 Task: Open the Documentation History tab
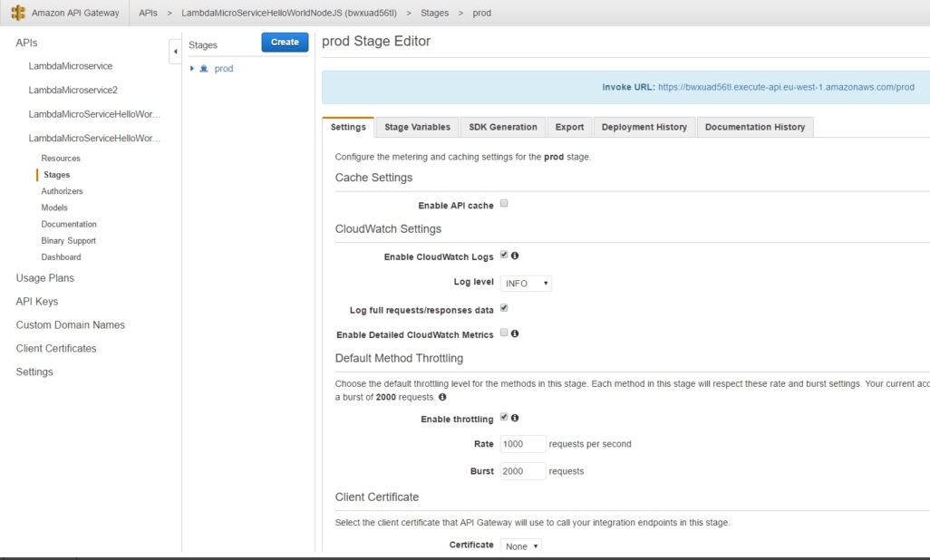coord(755,127)
